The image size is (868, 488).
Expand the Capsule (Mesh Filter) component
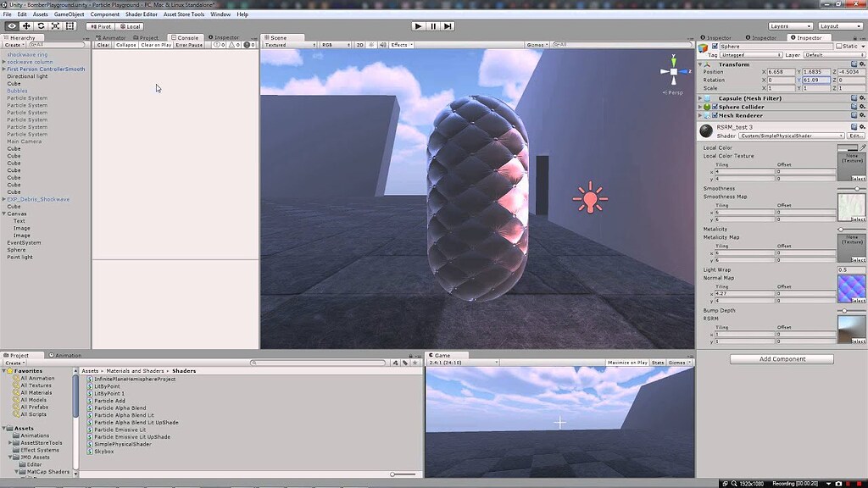click(x=699, y=98)
